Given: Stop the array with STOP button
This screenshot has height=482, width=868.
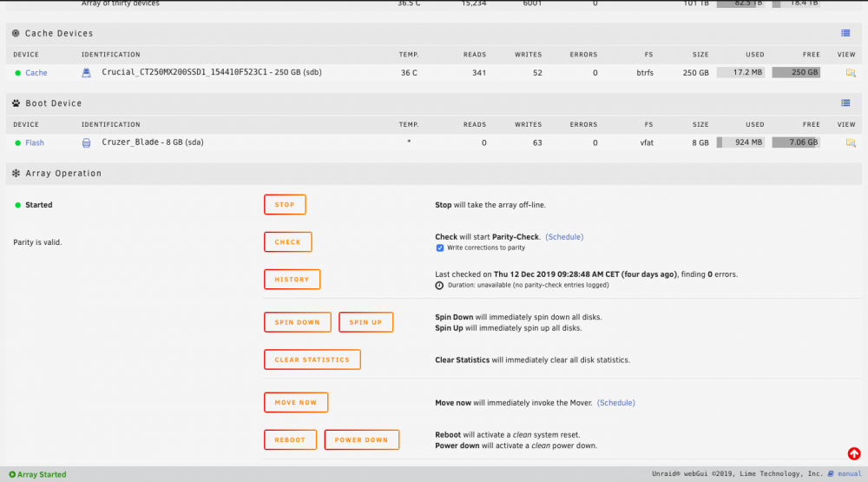Looking at the screenshot, I should click(x=285, y=204).
